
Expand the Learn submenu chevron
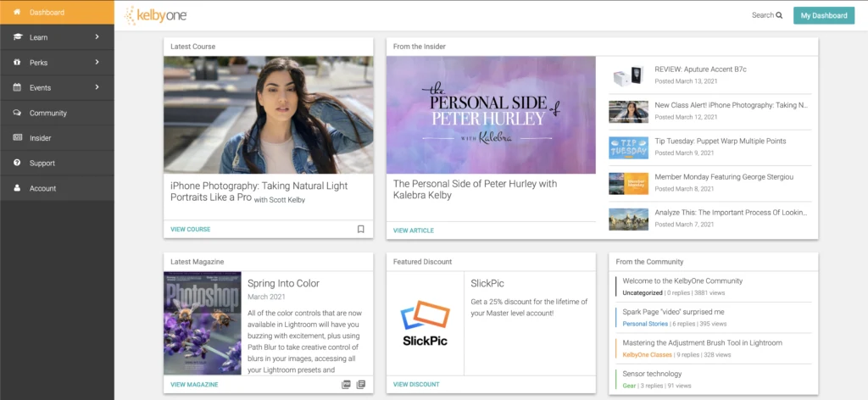coord(97,37)
